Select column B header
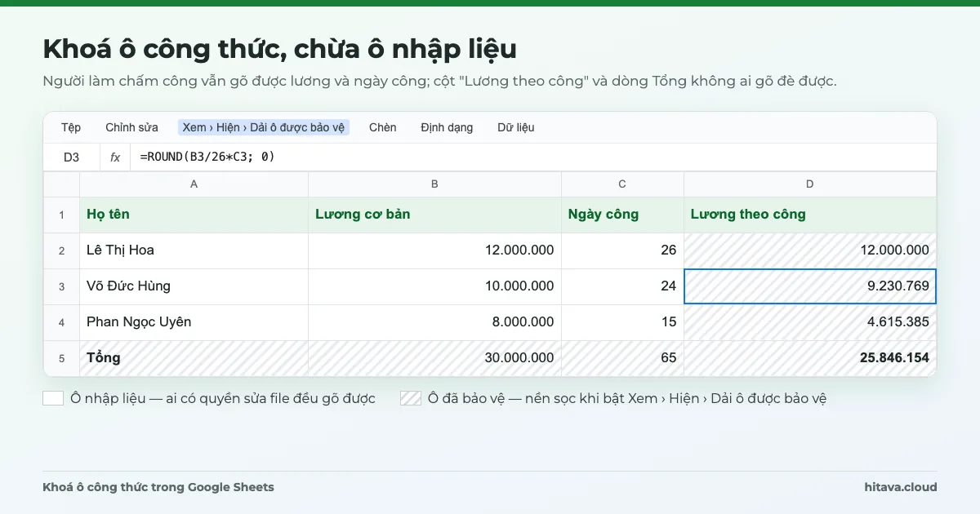Viewport: 980px width, 514px height. (x=434, y=184)
